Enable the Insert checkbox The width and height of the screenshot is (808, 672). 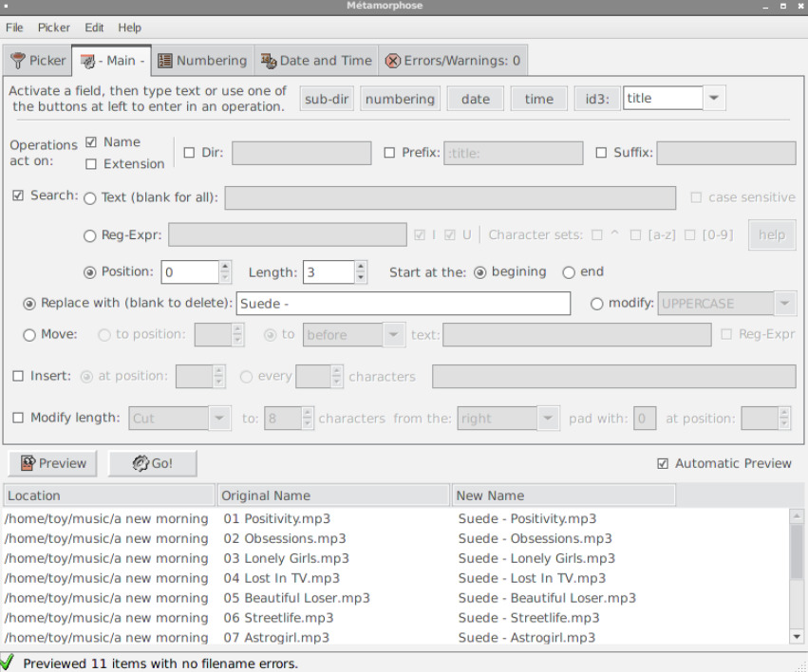point(18,376)
